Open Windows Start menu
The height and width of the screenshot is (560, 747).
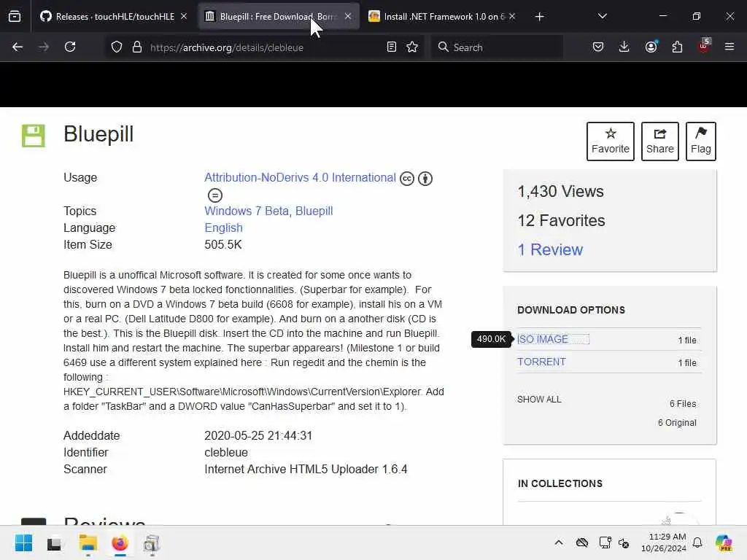(23, 542)
